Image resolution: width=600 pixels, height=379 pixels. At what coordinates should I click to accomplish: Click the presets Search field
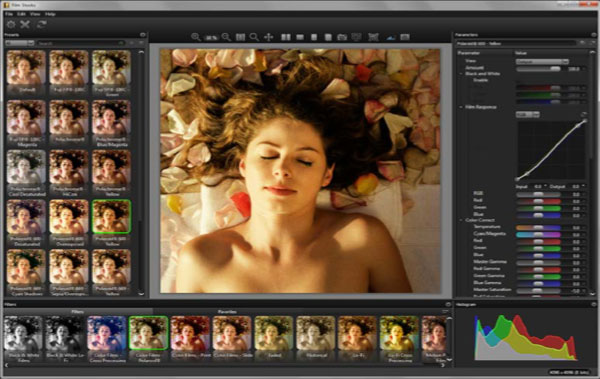(x=81, y=43)
